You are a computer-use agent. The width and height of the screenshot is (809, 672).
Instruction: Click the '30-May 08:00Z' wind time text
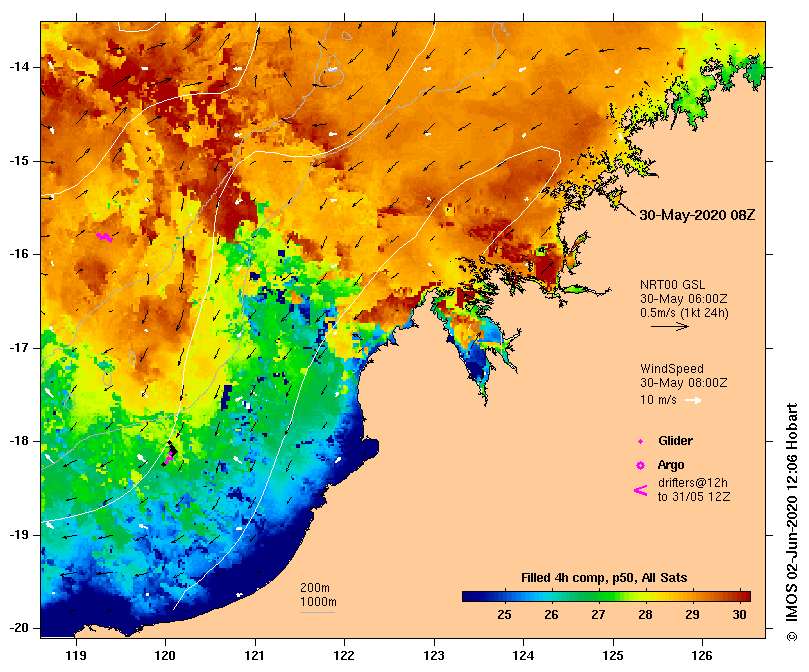[x=684, y=383]
